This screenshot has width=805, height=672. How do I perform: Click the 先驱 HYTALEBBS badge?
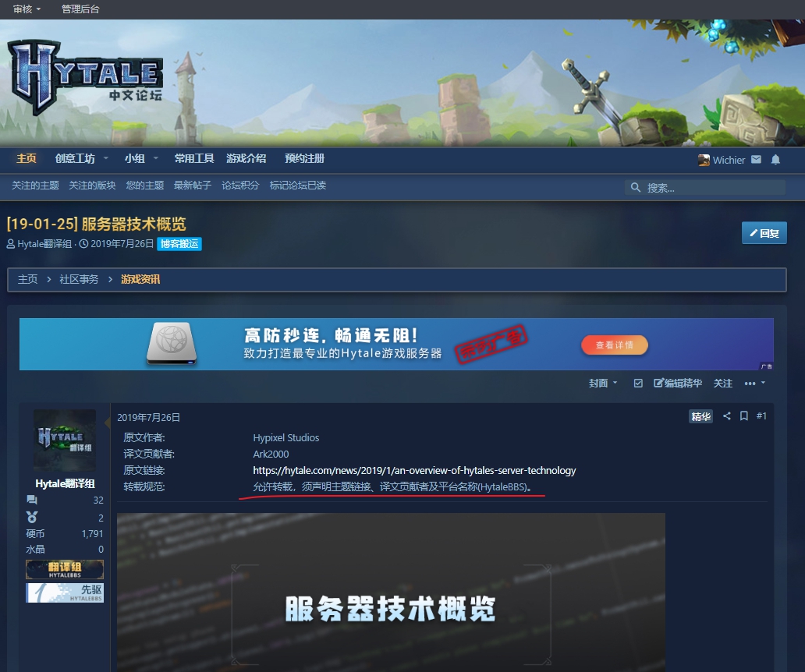[65, 592]
